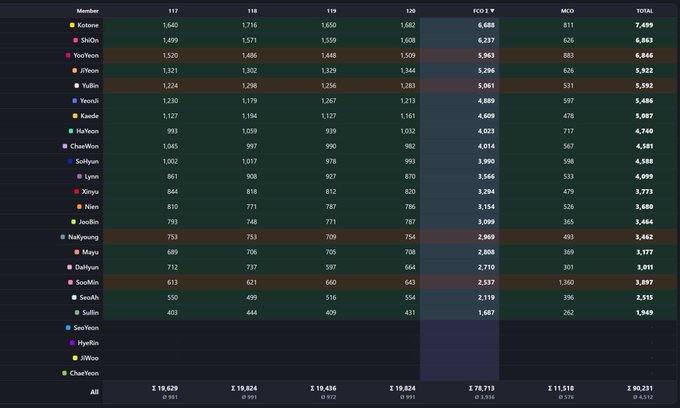Click Nien's orange color swatch

(79, 207)
